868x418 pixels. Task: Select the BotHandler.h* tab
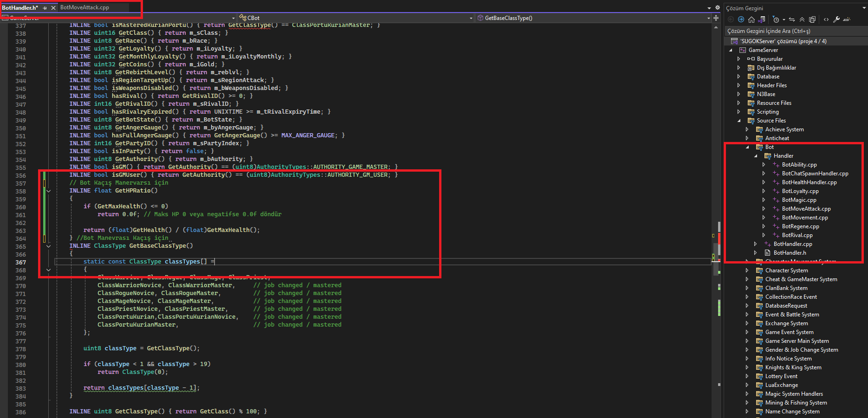[20, 7]
